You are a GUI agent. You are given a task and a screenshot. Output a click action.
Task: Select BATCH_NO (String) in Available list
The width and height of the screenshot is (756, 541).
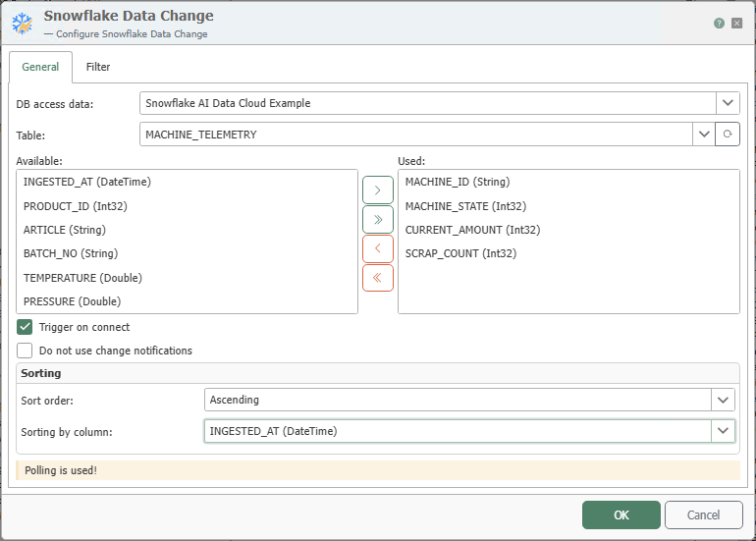click(x=188, y=253)
